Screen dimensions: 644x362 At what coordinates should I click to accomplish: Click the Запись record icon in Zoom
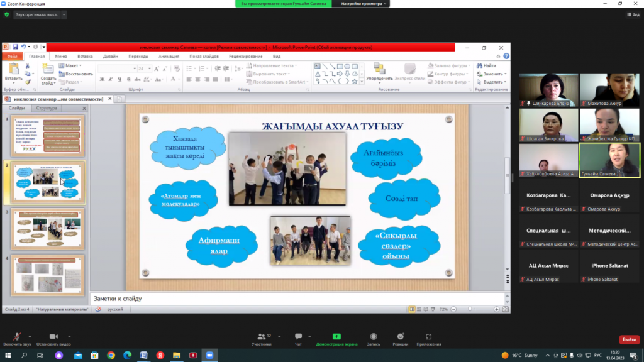point(374,337)
